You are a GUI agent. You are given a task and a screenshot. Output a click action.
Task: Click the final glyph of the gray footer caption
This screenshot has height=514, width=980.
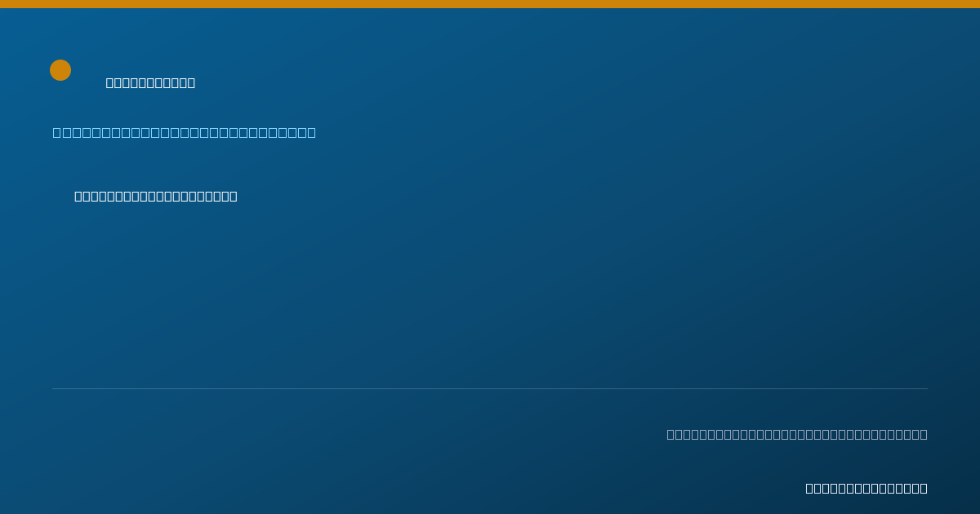pyautogui.click(x=924, y=434)
